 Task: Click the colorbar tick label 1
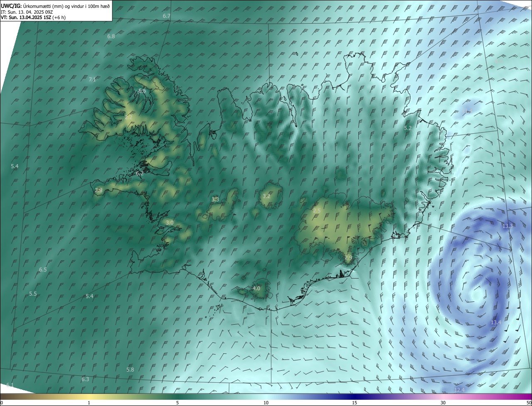[x=89, y=403]
